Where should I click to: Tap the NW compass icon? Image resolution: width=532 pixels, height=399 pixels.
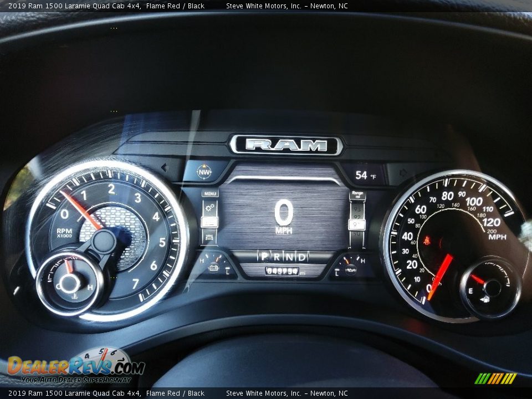click(204, 172)
